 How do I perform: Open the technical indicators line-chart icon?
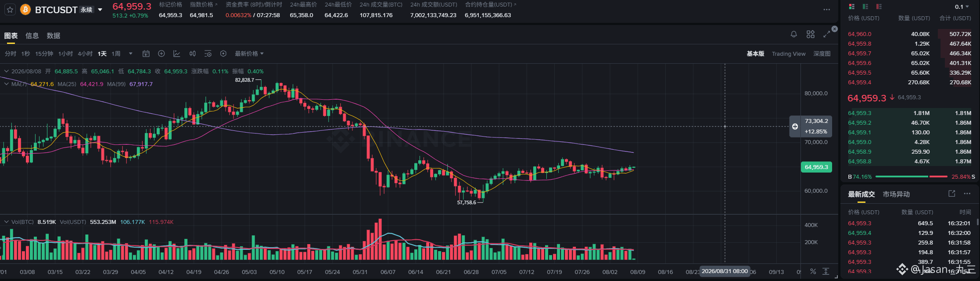[177, 54]
